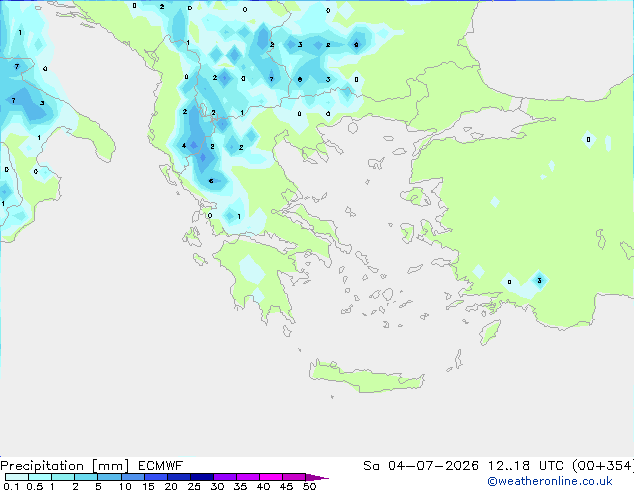Viewport: 634px width, 490px height.
Task: Click the island of Rhodes on map
Action: (490, 332)
